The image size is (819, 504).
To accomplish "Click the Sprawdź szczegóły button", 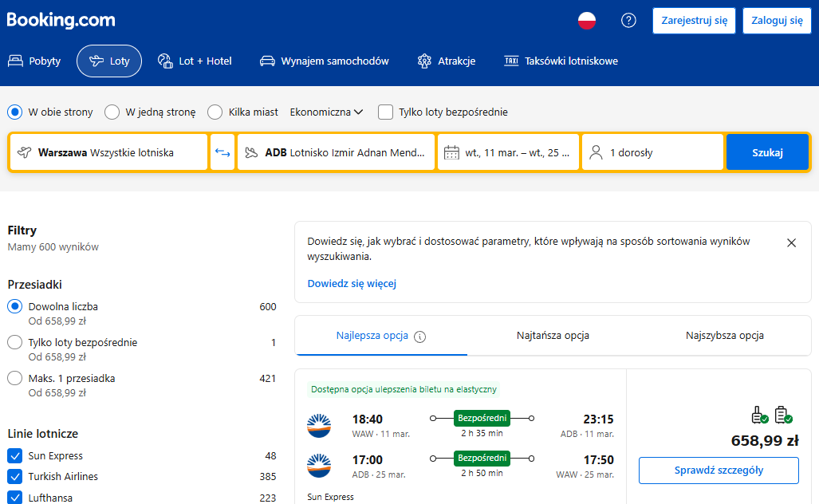I will click(x=719, y=470).
